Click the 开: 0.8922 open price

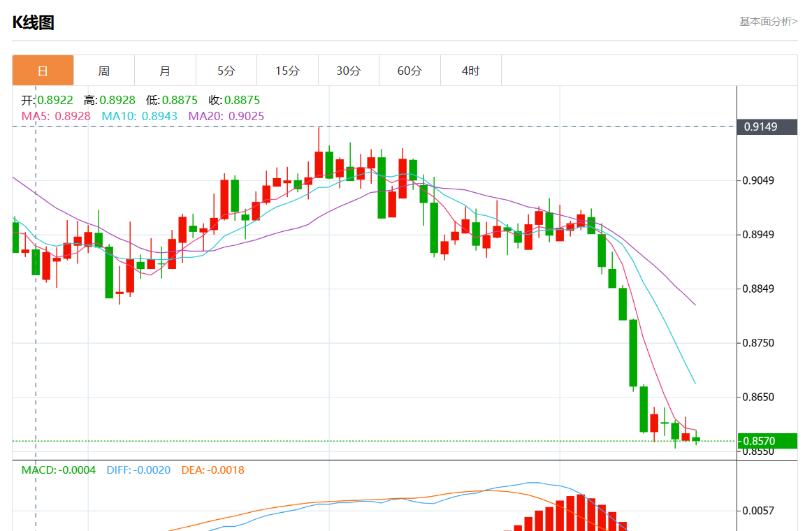47,100
